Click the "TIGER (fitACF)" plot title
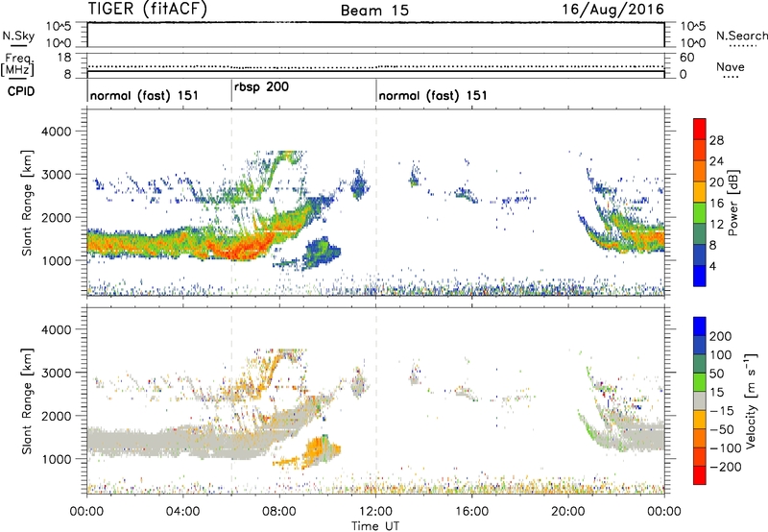The width and height of the screenshot is (768, 532). pyautogui.click(x=148, y=9)
